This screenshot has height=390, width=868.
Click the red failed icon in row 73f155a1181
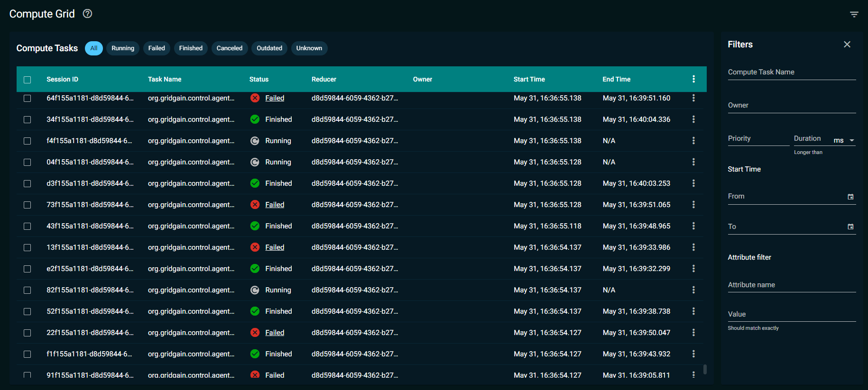point(255,205)
